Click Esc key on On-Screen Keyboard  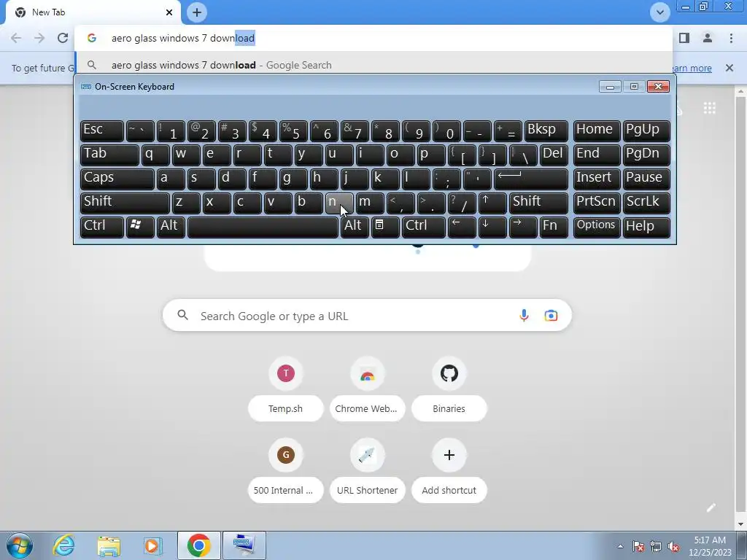pyautogui.click(x=102, y=130)
